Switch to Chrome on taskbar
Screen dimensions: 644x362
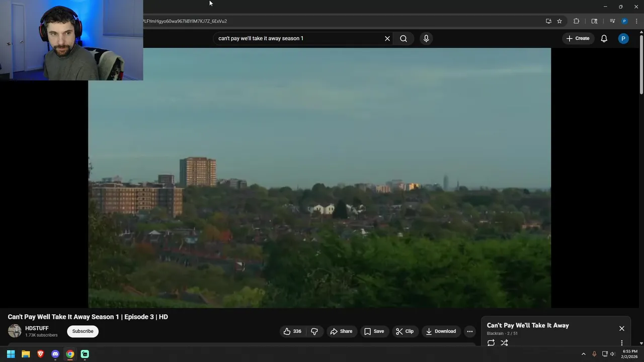pyautogui.click(x=70, y=354)
